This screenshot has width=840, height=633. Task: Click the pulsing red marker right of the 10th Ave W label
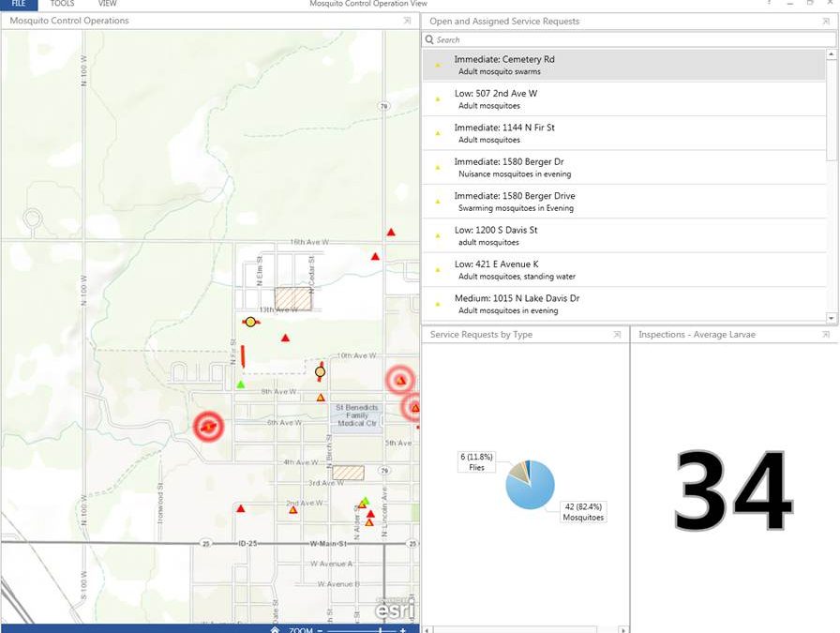coord(400,380)
